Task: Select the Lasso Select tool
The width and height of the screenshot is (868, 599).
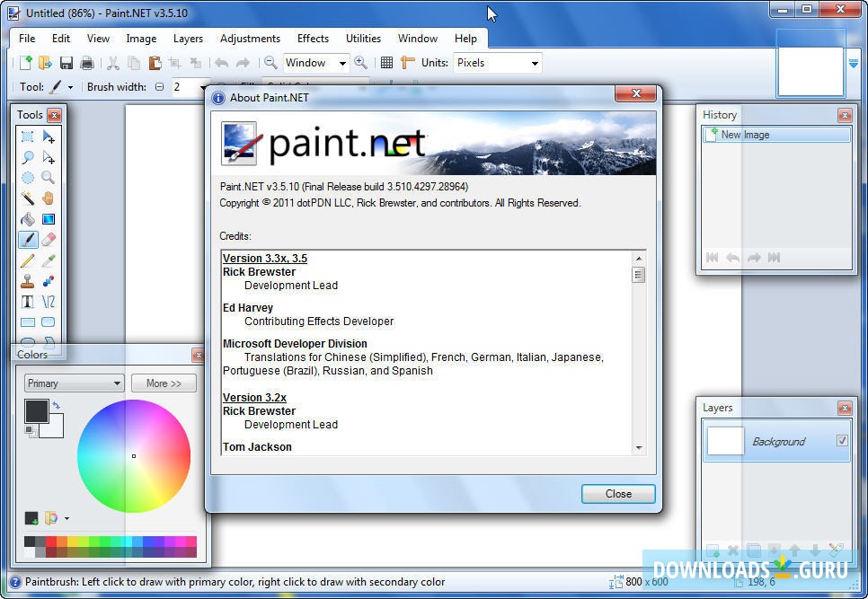Action: [x=28, y=157]
